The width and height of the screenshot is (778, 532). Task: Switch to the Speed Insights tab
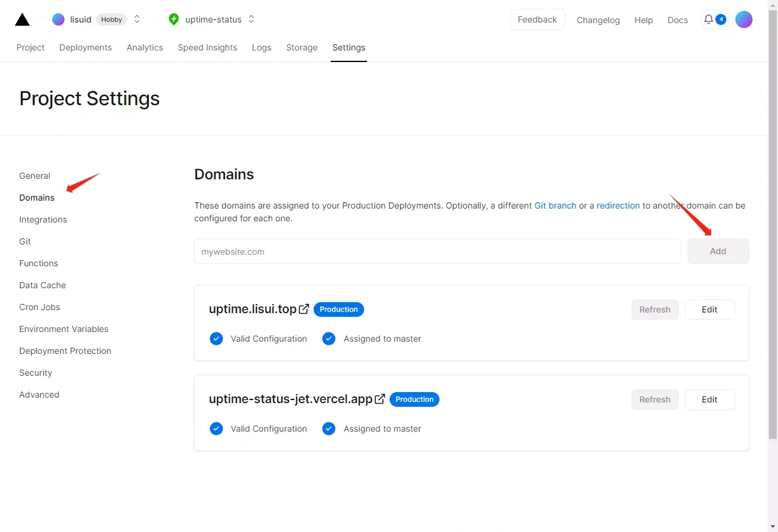pyautogui.click(x=207, y=47)
